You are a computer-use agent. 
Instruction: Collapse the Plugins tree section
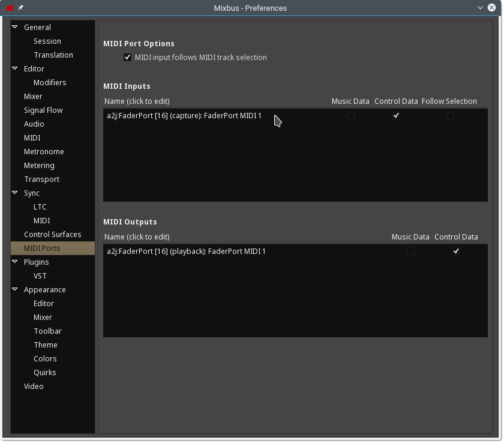[15, 262]
